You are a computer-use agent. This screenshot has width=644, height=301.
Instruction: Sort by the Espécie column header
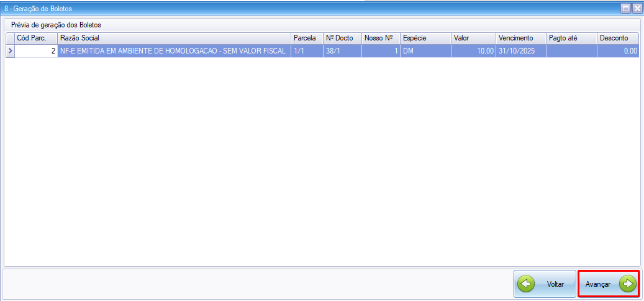click(x=425, y=39)
